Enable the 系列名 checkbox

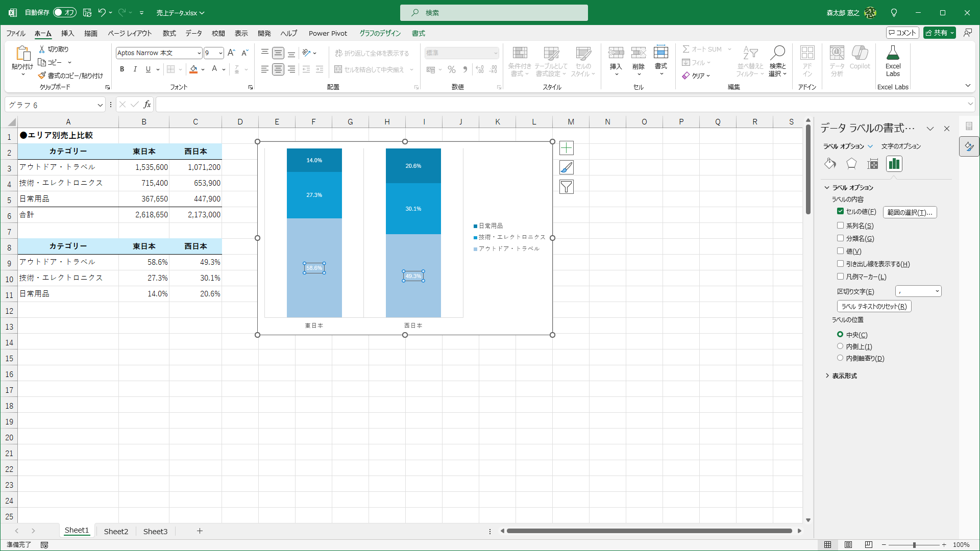point(840,226)
